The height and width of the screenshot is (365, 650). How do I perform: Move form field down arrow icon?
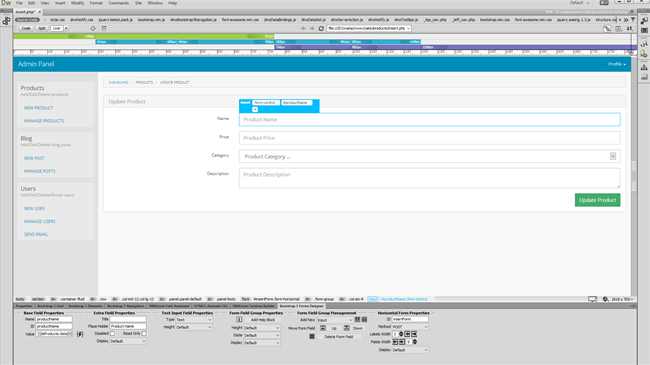point(347,328)
